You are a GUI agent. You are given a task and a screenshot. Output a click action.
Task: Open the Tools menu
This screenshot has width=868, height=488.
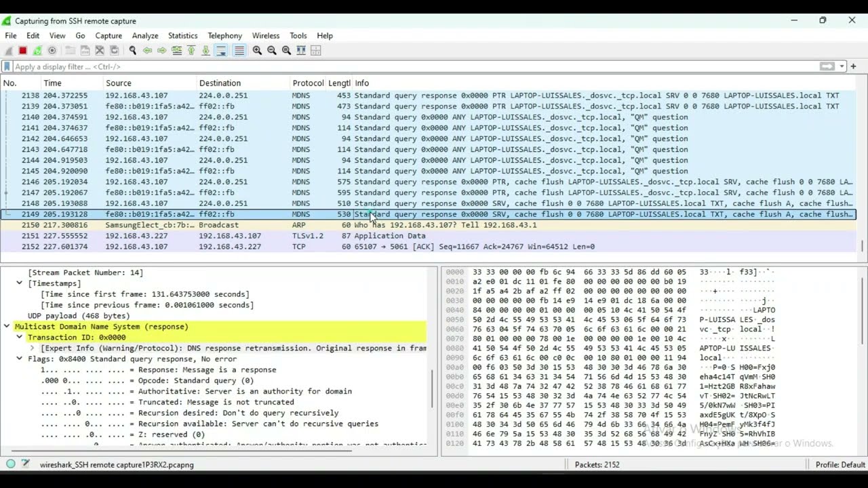pyautogui.click(x=298, y=35)
